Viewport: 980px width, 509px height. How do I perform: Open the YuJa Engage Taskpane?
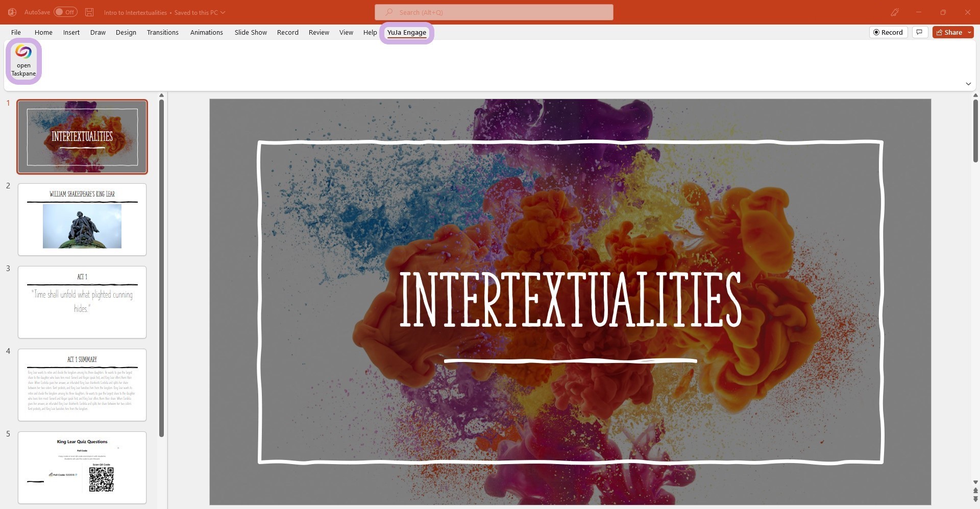pyautogui.click(x=23, y=61)
